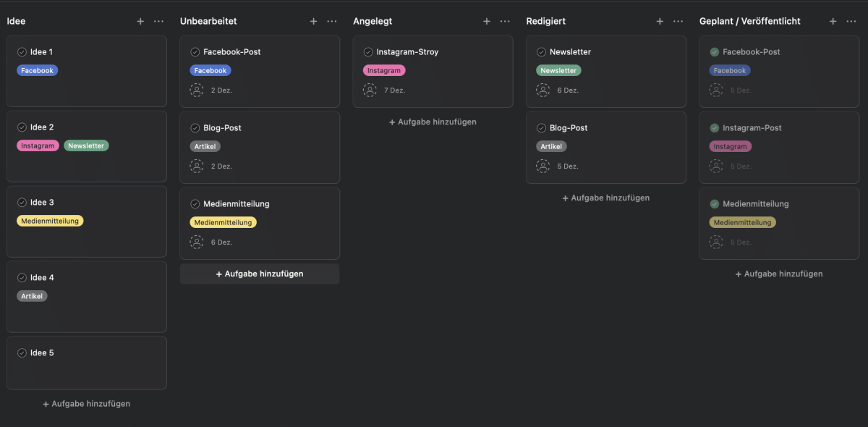Click Aufgabe hinzufügen under the Unbearbeitet column
This screenshot has width=868, height=427.
(x=259, y=274)
